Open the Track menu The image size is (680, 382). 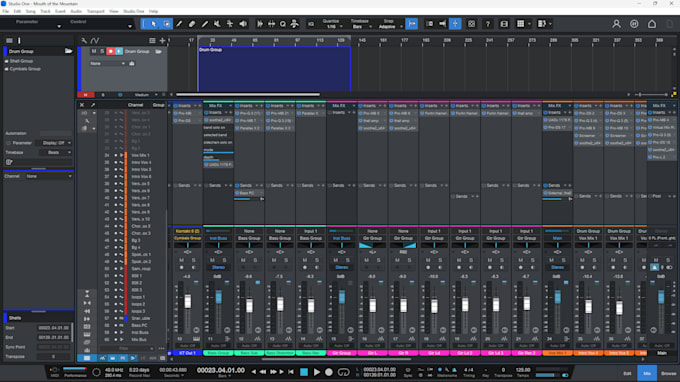coord(45,11)
